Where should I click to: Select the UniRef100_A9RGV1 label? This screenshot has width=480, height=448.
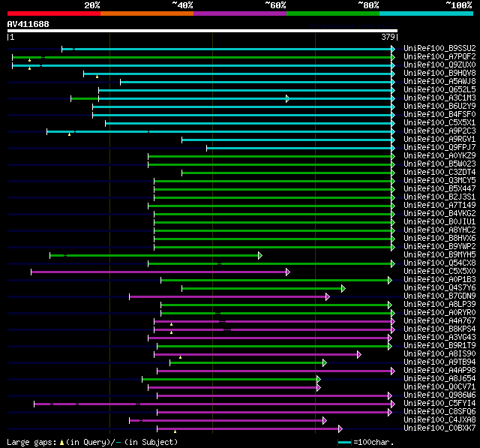pos(439,140)
